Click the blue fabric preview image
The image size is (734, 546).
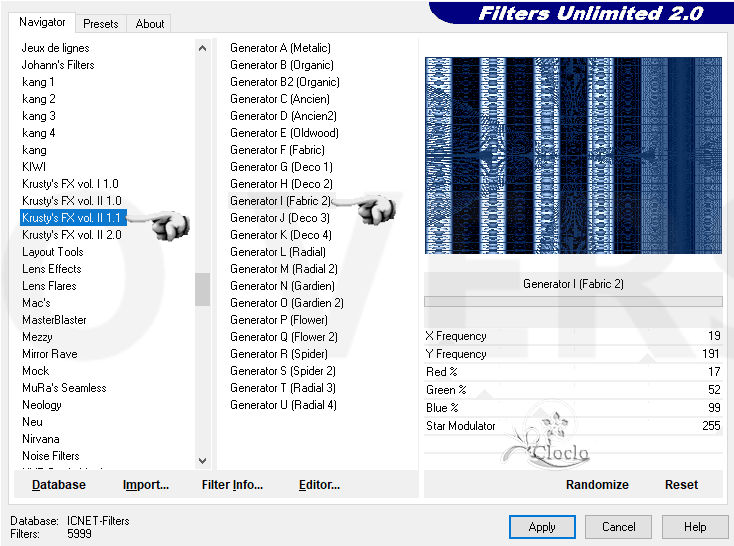[x=573, y=155]
